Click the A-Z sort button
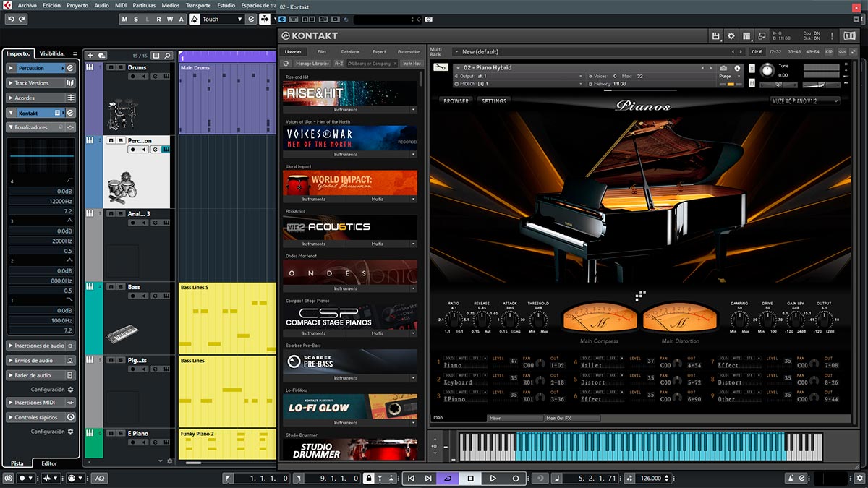 pyautogui.click(x=339, y=64)
